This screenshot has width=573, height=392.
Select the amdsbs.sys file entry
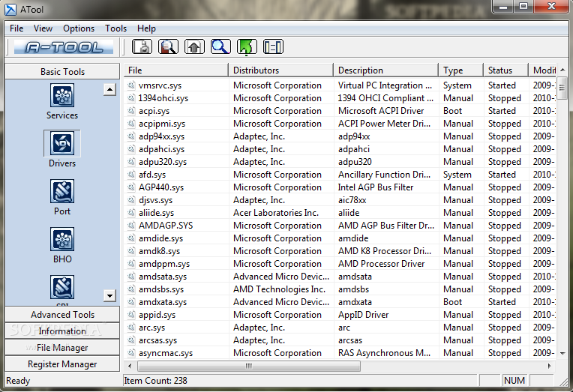click(161, 289)
